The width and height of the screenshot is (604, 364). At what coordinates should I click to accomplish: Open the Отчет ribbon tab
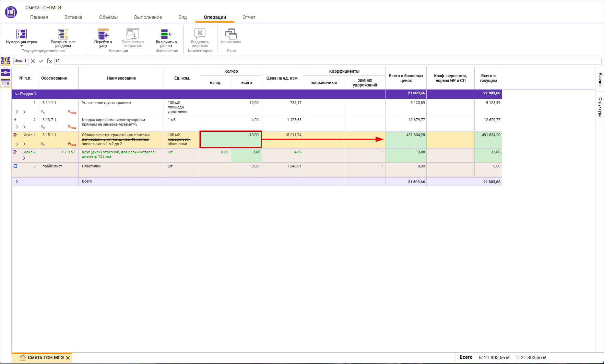point(249,17)
